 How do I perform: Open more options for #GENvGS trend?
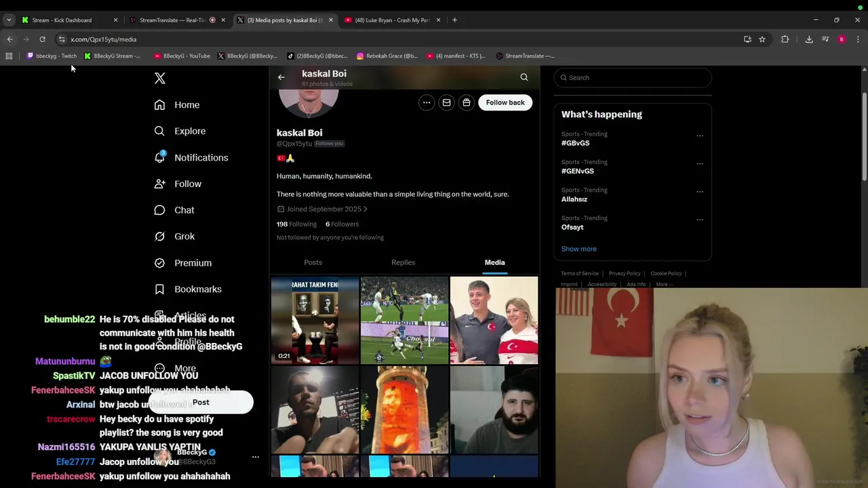[700, 163]
